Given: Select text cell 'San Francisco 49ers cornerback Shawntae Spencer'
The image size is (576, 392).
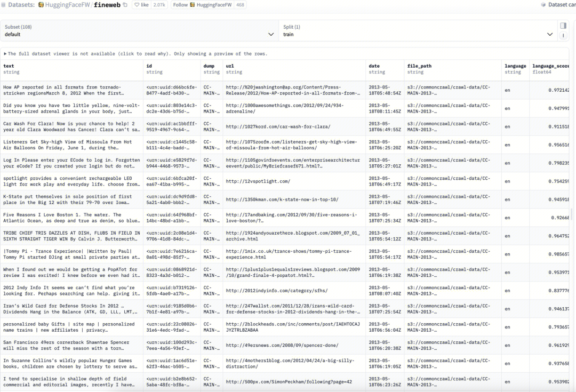Looking at the screenshot, I should click(x=71, y=346).
